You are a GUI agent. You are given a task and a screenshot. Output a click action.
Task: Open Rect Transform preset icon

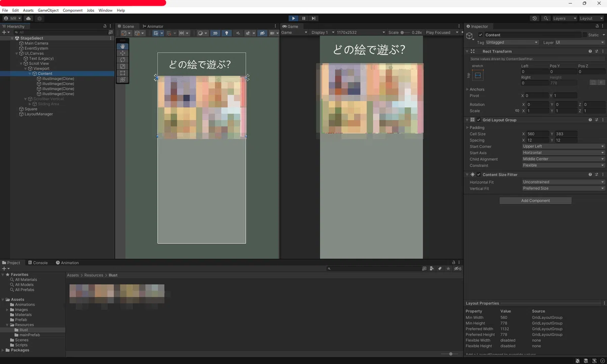click(x=596, y=51)
